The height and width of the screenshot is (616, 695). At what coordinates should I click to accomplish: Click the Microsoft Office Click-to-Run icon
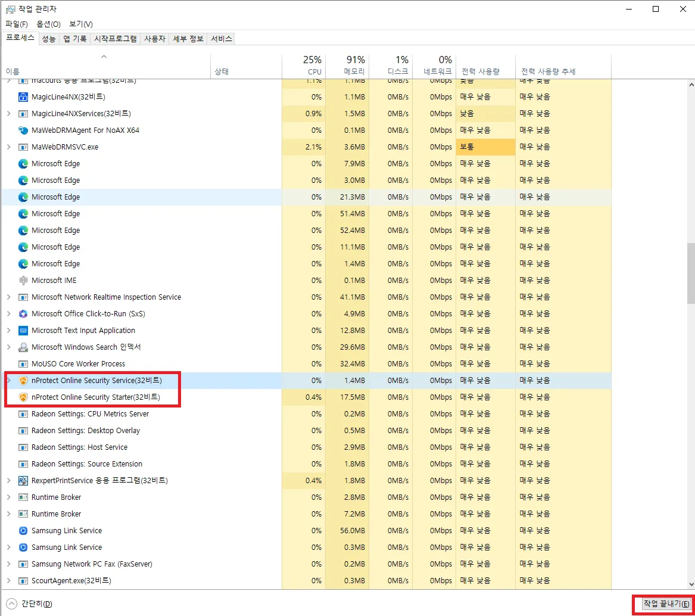23,314
